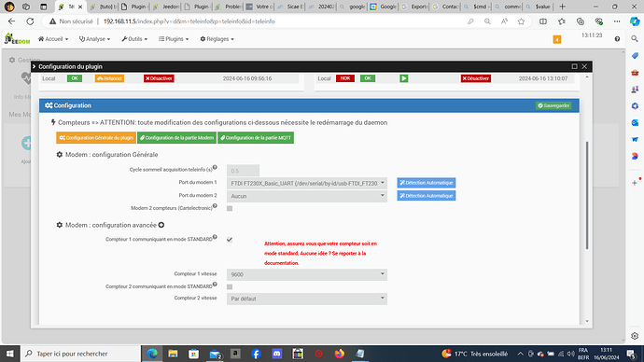This screenshot has width=644, height=362.
Task: Click the orange Relancer button
Action: (x=109, y=78)
